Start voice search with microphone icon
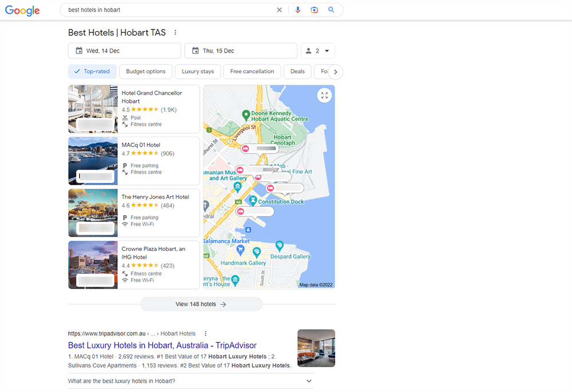Image resolution: width=572 pixels, height=392 pixels. point(297,10)
